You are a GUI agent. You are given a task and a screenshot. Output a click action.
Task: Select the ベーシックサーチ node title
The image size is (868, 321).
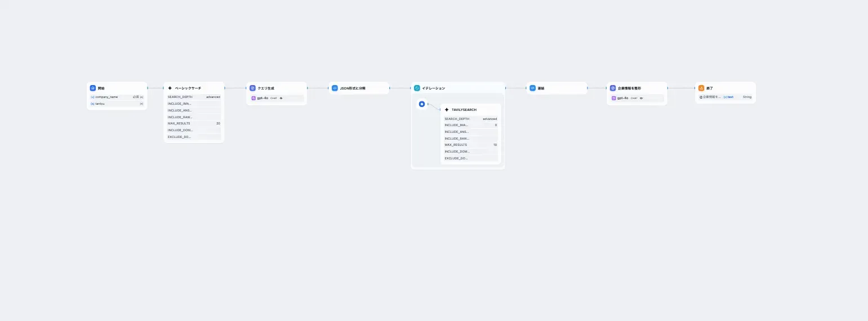point(188,88)
